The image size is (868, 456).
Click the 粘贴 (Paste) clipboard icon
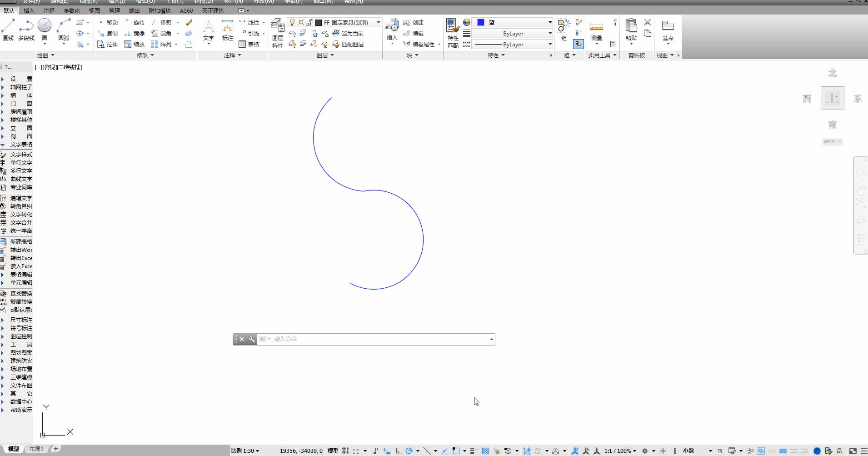click(631, 26)
